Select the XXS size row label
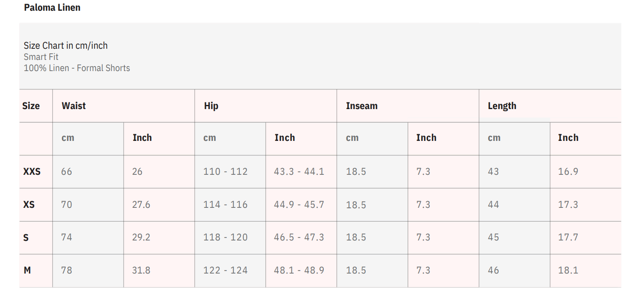This screenshot has width=644, height=295. point(32,171)
